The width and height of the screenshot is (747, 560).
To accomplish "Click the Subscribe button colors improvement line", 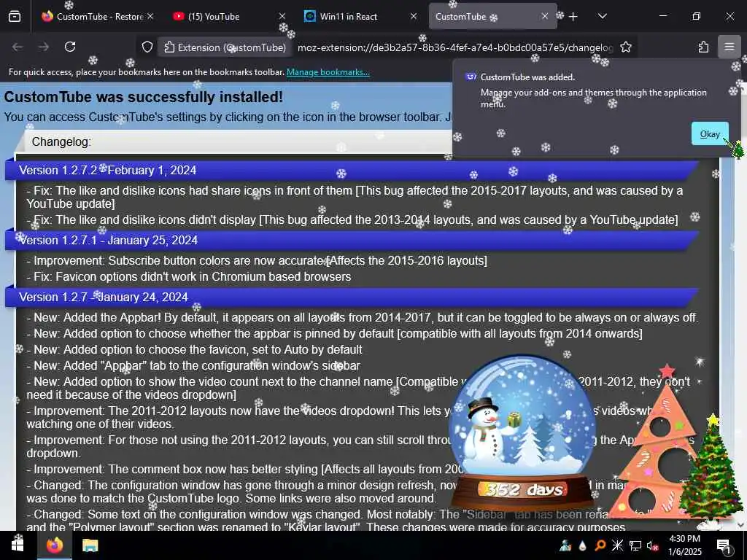I will [257, 261].
